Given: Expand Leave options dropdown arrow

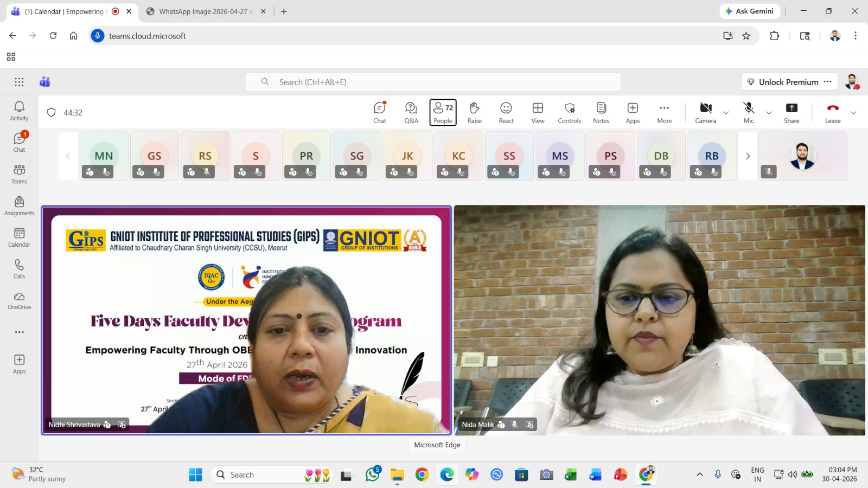Looking at the screenshot, I should coord(853,113).
